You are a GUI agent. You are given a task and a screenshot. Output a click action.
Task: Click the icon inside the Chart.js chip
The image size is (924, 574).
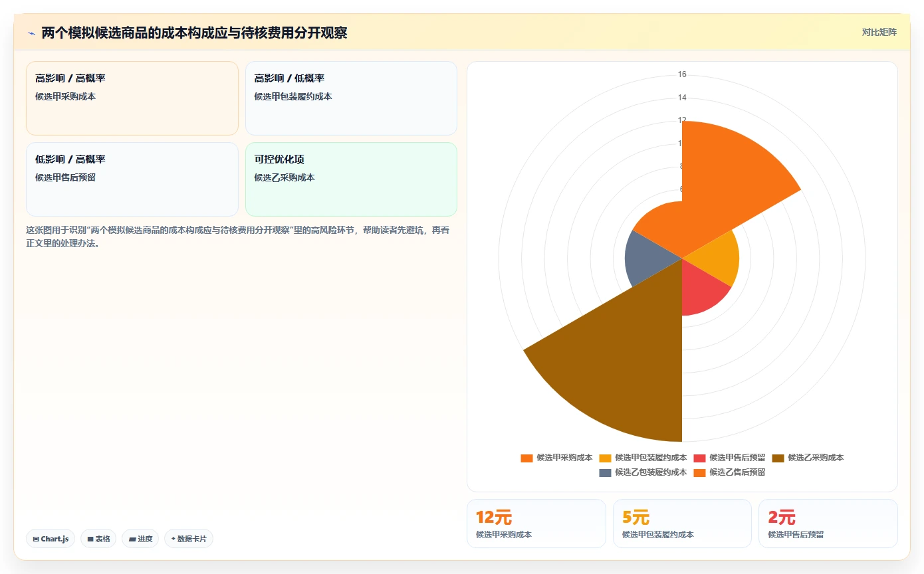pos(35,539)
